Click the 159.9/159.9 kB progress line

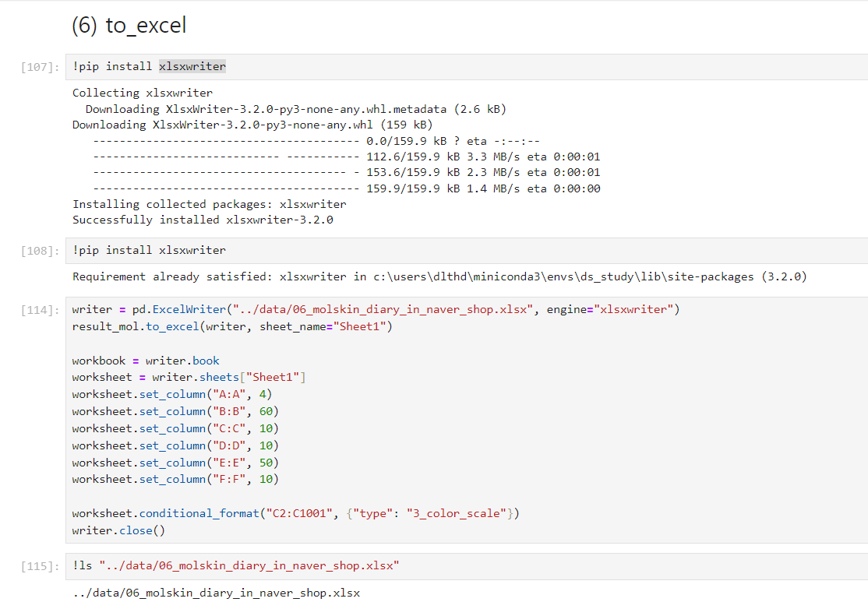pos(347,188)
